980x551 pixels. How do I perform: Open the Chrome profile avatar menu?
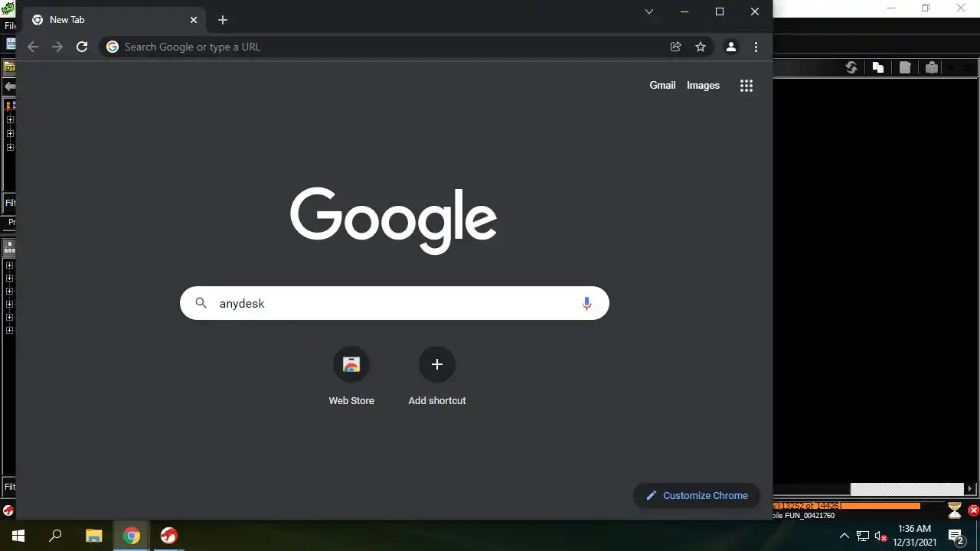731,47
